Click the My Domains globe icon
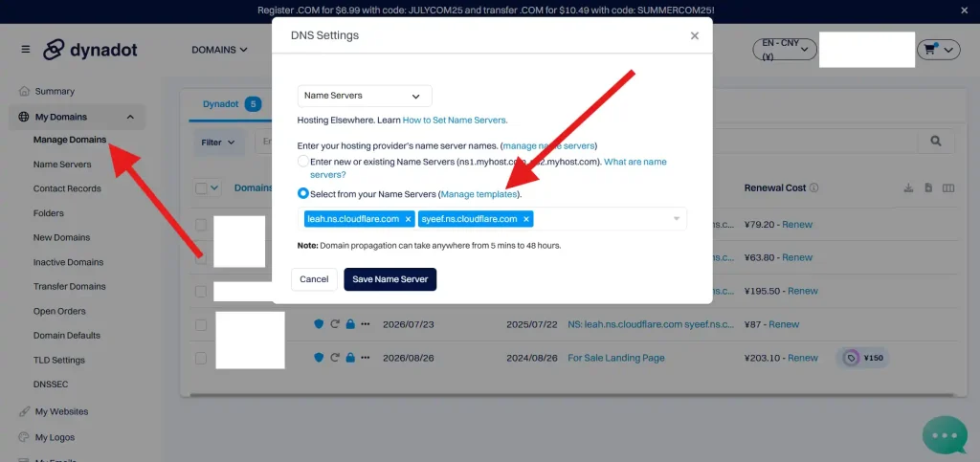 click(x=24, y=117)
